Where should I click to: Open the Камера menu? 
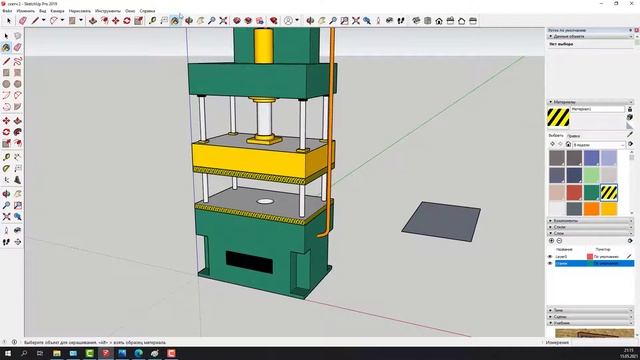point(57,11)
